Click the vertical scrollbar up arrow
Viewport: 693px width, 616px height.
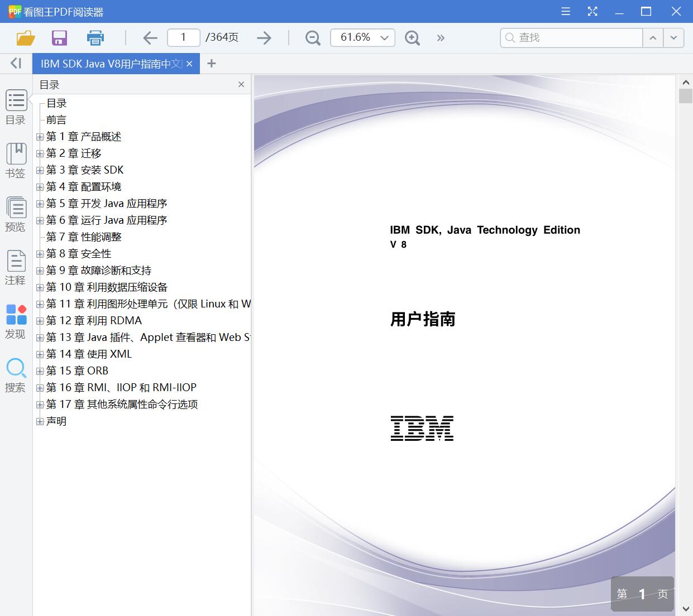click(686, 82)
